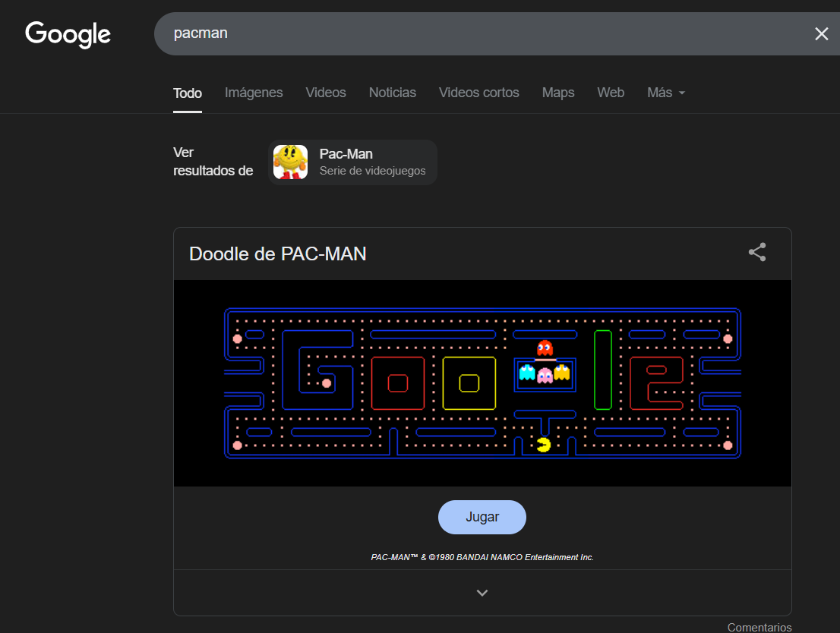The image size is (840, 633).
Task: Switch to the Maps tab
Action: (557, 93)
